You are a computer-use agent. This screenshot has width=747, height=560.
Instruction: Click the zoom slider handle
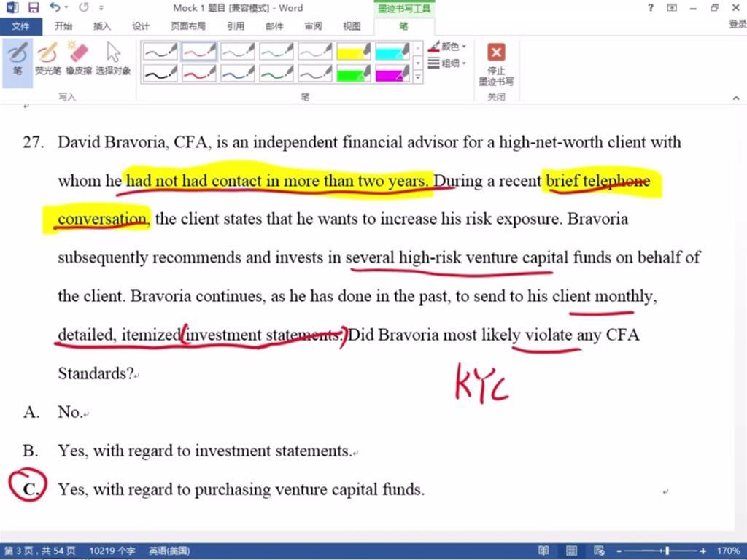click(667, 551)
